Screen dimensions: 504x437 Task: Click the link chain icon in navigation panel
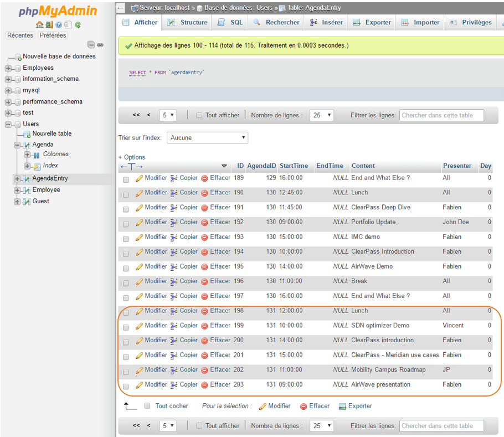(100, 45)
